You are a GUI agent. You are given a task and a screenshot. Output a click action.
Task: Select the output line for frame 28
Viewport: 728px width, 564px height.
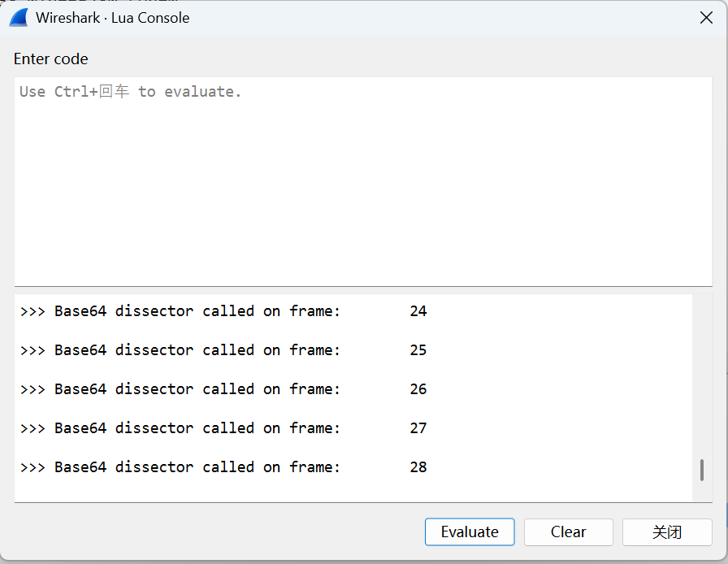223,467
